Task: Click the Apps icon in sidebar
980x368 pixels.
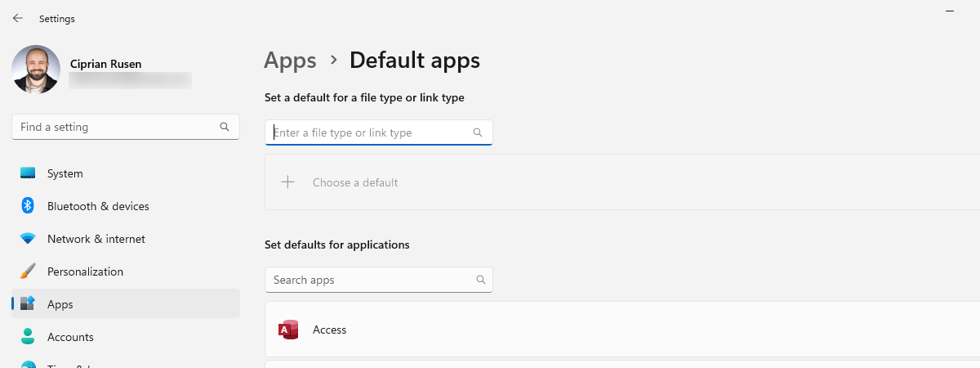Action: (x=28, y=304)
